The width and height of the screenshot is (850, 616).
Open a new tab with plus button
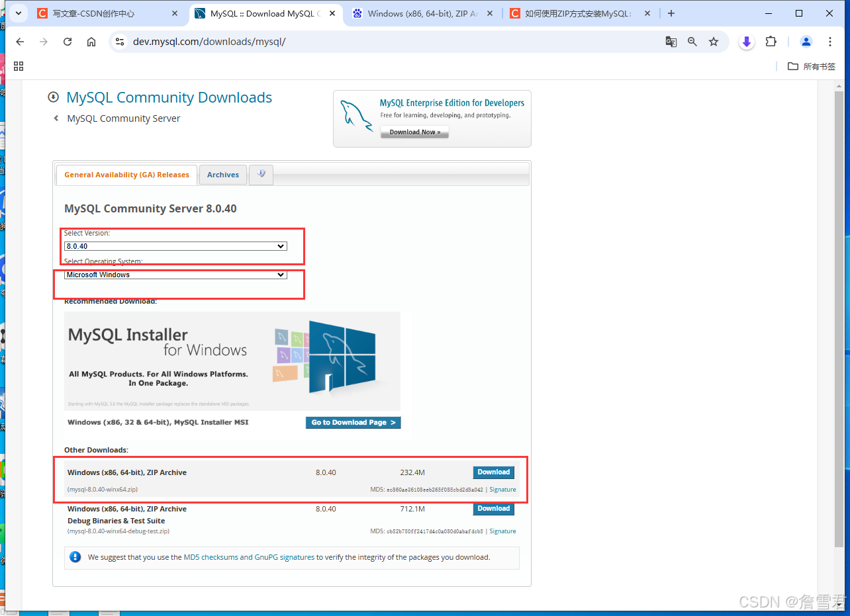[671, 13]
